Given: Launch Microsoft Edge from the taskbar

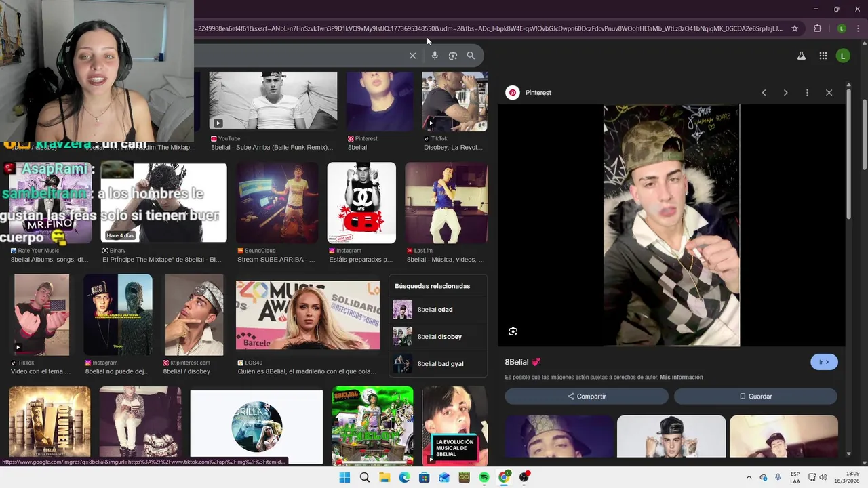Looking at the screenshot, I should (x=404, y=477).
